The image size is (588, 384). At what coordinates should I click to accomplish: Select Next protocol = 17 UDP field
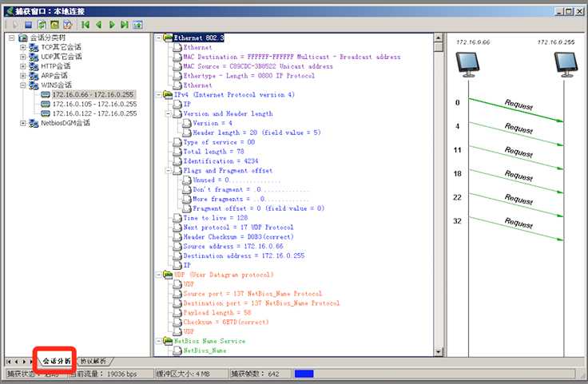239,228
